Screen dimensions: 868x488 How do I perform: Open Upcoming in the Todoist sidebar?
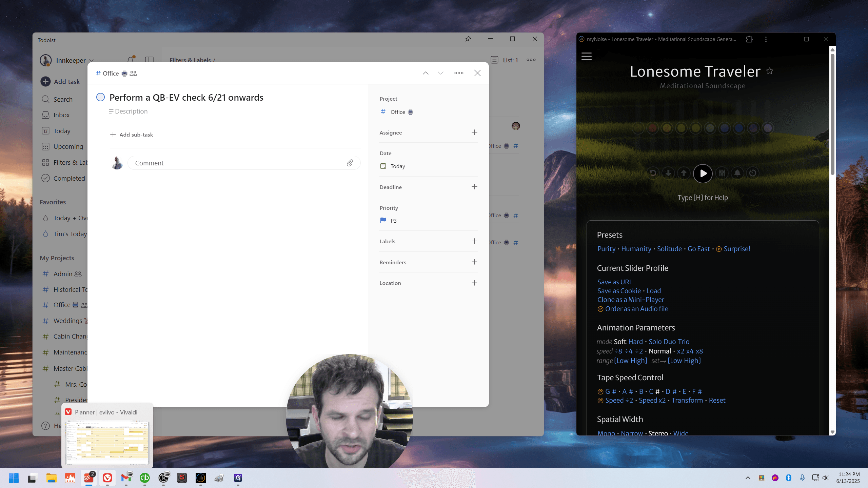pos(68,147)
